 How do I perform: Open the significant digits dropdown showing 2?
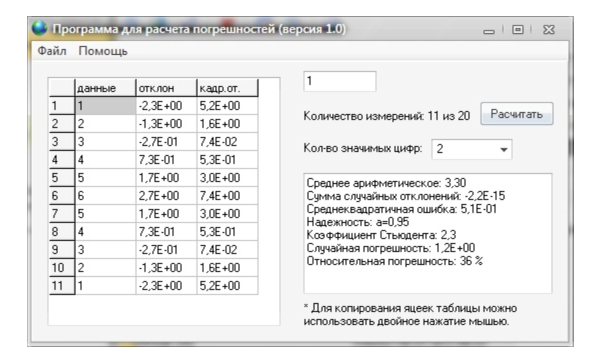pos(472,149)
